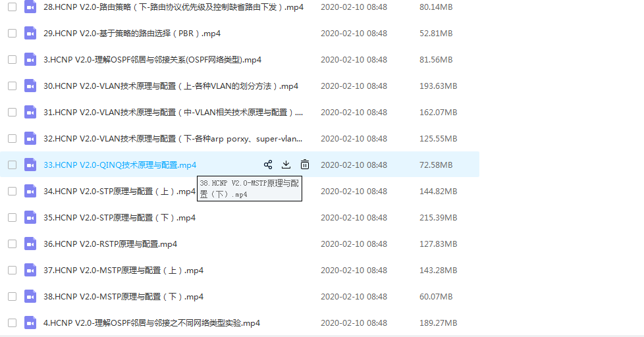Click video icon beside 30.HCNP VLAN file
The width and height of the screenshot is (644, 337).
pos(30,86)
